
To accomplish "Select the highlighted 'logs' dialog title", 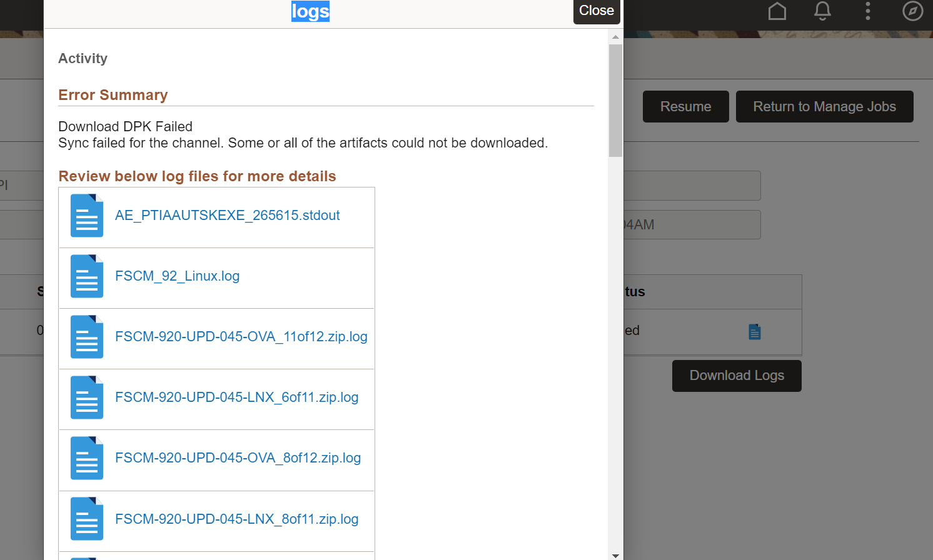I will pyautogui.click(x=310, y=11).
